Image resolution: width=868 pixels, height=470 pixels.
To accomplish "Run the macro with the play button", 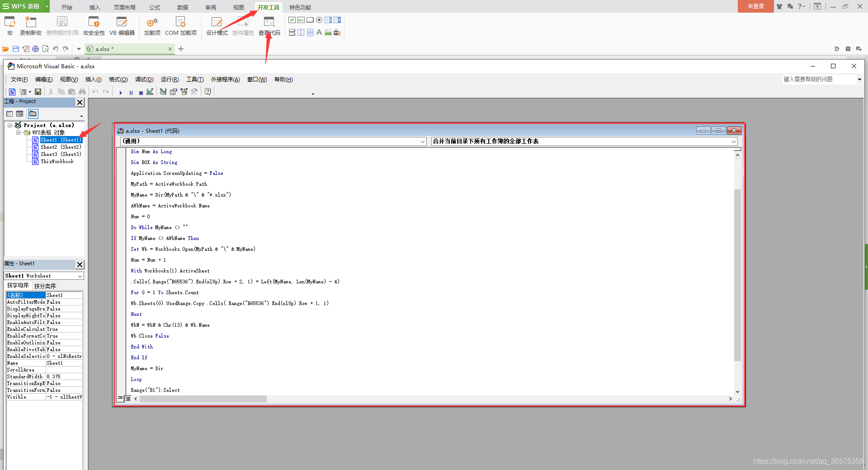I will point(121,92).
